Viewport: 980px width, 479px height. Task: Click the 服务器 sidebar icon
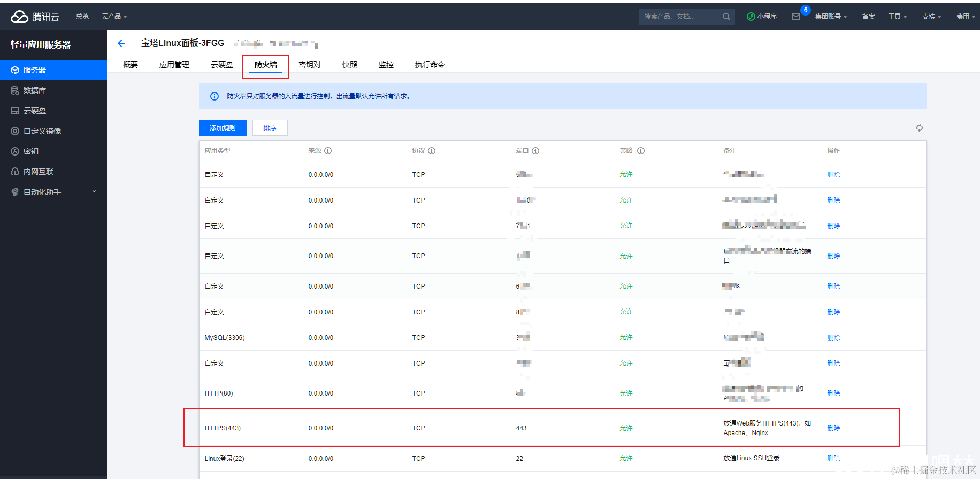[15, 70]
